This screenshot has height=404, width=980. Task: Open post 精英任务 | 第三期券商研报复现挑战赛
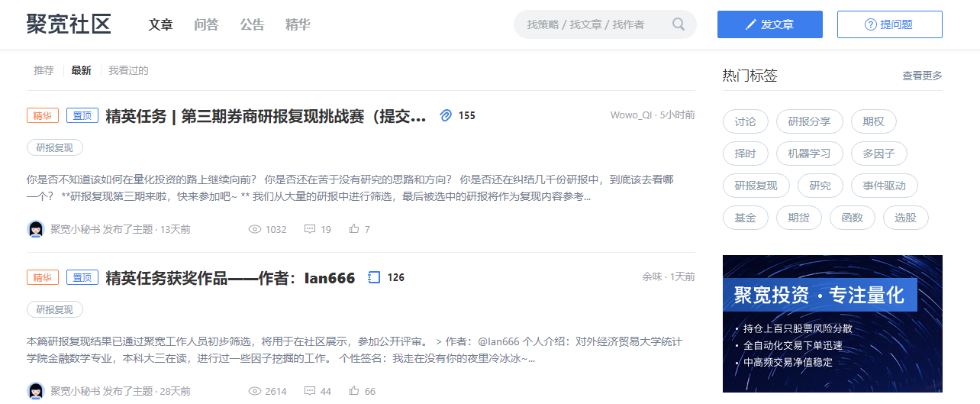266,116
